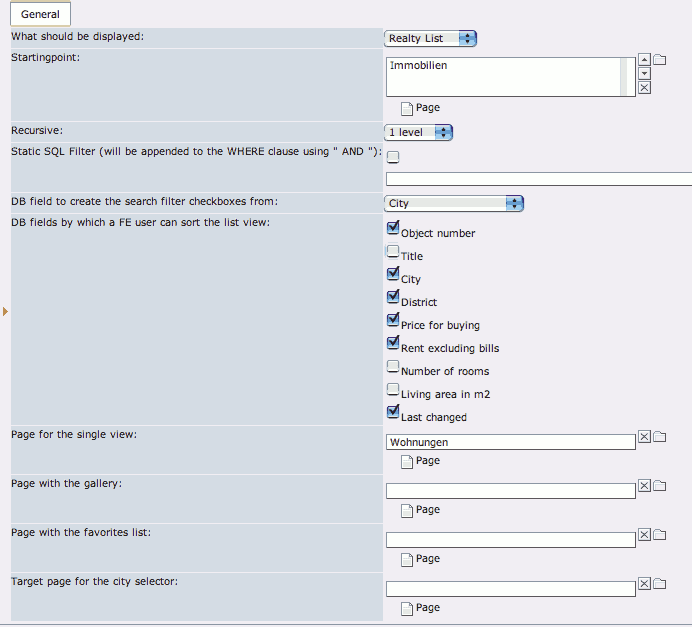This screenshot has height=627, width=692.
Task: Select Immobilien in the Startingpoint list
Action: [x=418, y=65]
